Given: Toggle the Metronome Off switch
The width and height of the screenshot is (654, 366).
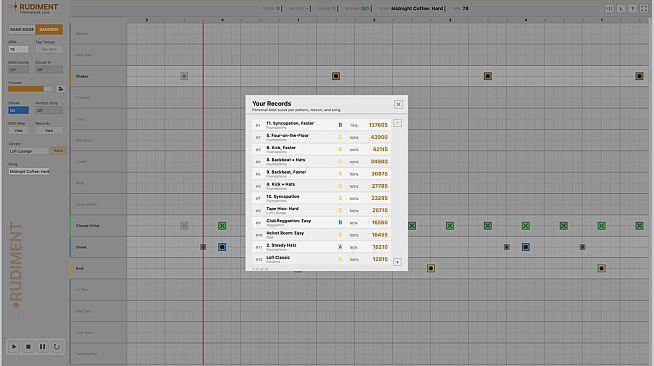Looking at the screenshot, I should click(18, 70).
